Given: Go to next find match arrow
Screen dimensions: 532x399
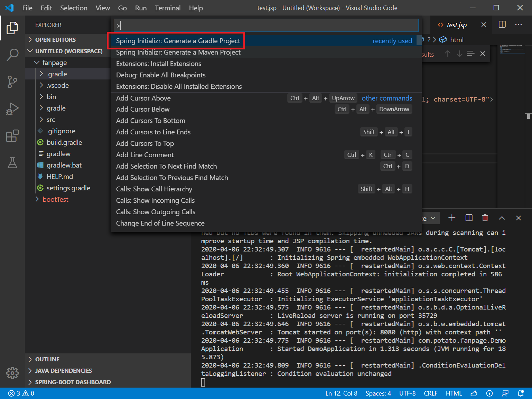Looking at the screenshot, I should 459,54.
